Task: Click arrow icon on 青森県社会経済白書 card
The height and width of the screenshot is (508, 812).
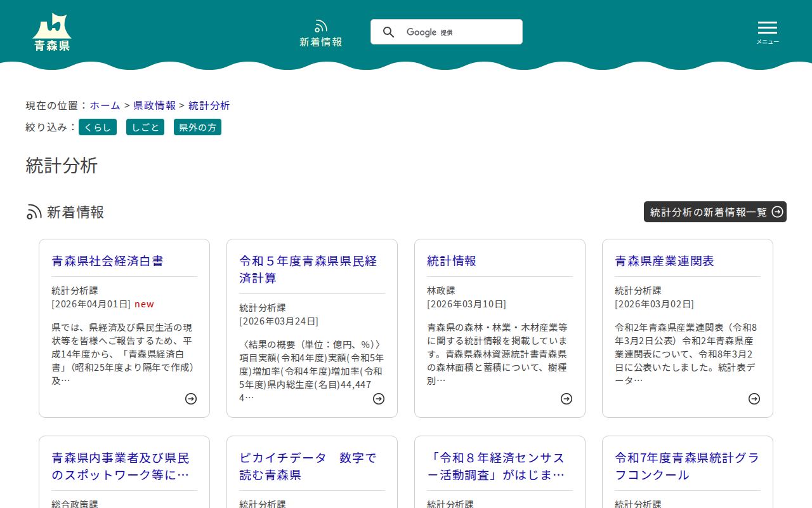Action: click(191, 399)
